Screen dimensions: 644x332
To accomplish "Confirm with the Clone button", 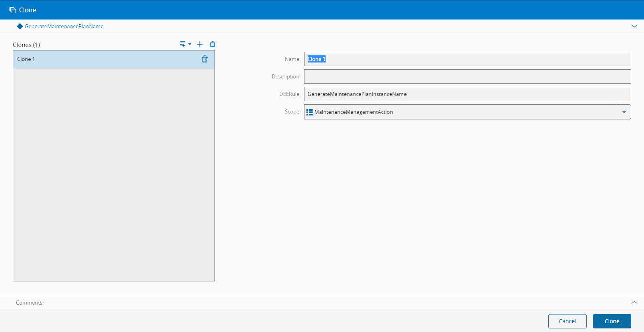I will [x=612, y=321].
